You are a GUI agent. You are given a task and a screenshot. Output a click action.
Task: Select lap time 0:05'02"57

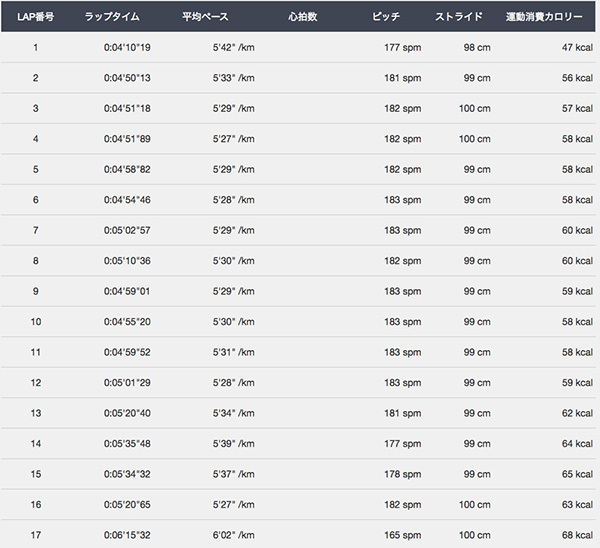click(127, 230)
